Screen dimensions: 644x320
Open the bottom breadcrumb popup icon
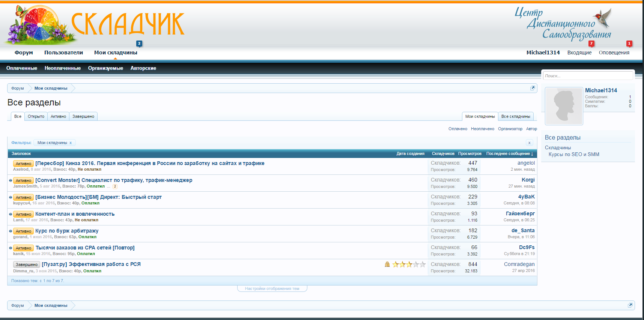pyautogui.click(x=630, y=305)
